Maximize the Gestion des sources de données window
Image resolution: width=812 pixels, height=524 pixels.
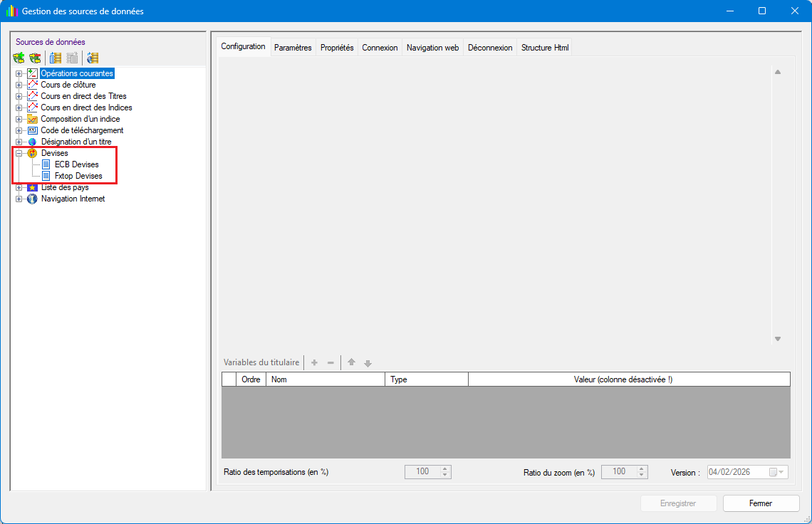tap(761, 11)
